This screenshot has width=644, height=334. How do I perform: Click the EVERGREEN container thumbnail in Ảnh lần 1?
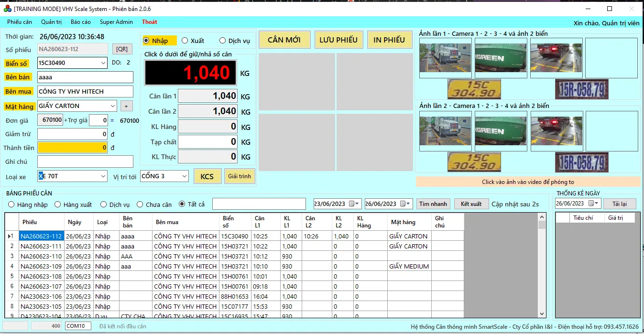coord(500,58)
